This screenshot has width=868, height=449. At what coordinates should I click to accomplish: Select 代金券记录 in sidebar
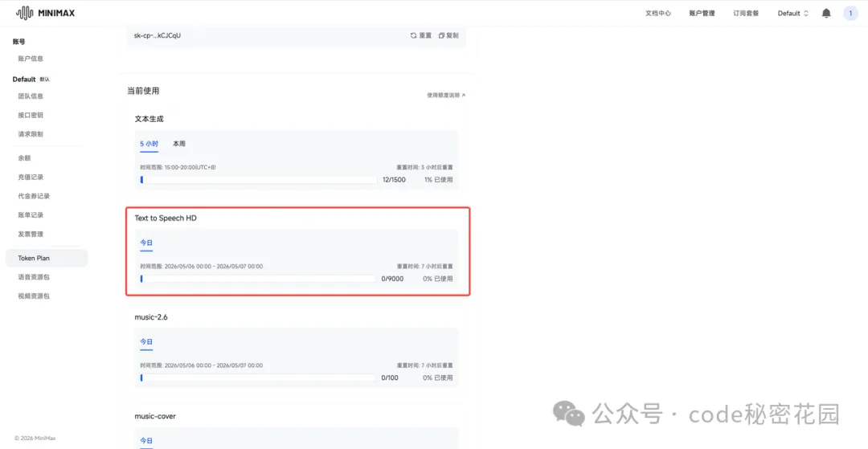click(x=34, y=196)
